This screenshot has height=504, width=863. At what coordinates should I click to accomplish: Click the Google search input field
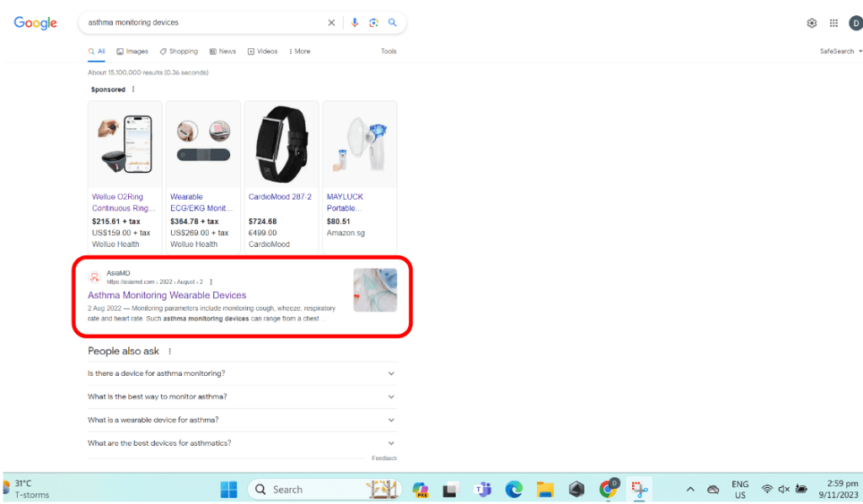coord(202,23)
